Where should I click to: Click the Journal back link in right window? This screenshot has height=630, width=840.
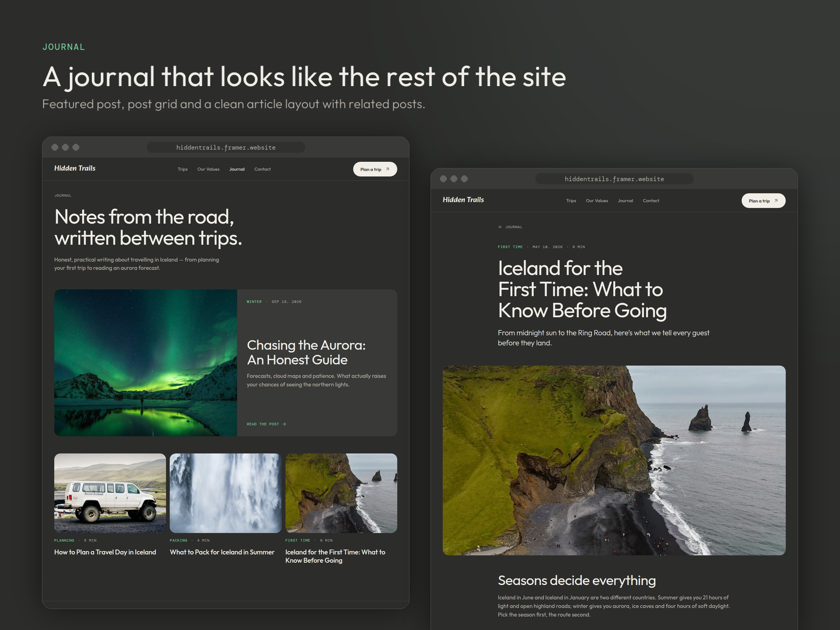[510, 227]
